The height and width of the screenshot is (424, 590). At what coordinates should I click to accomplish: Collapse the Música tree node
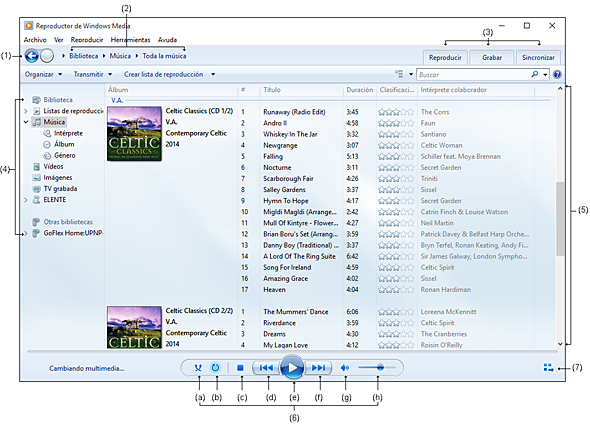click(26, 122)
